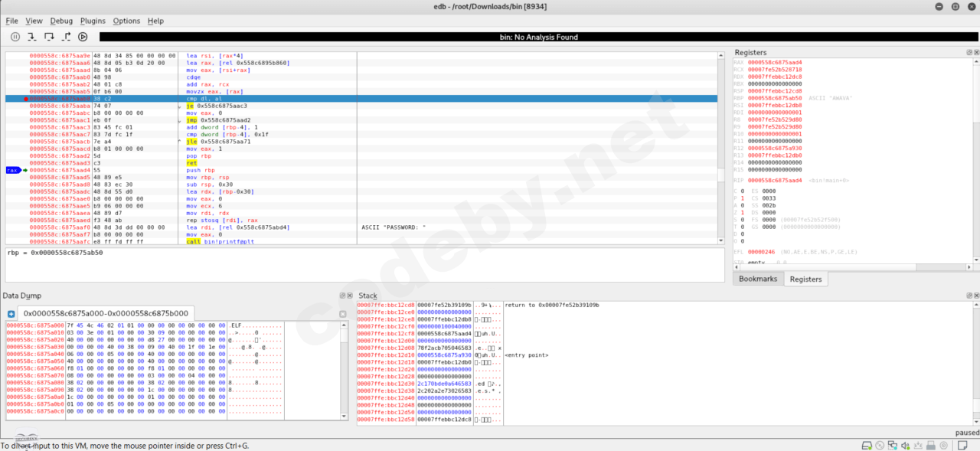Click the 'paused' status bar label
This screenshot has width=980, height=451.
[x=967, y=433]
